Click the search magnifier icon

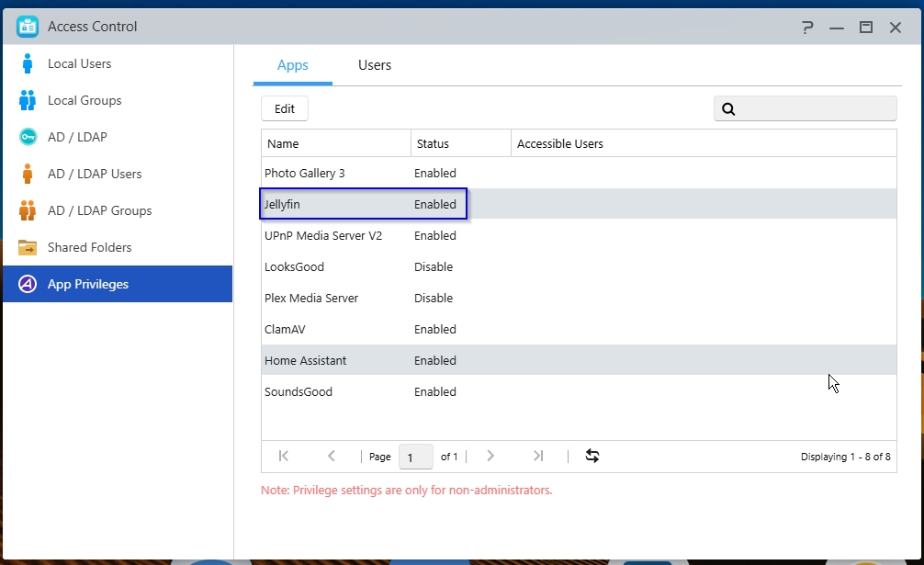pos(728,109)
